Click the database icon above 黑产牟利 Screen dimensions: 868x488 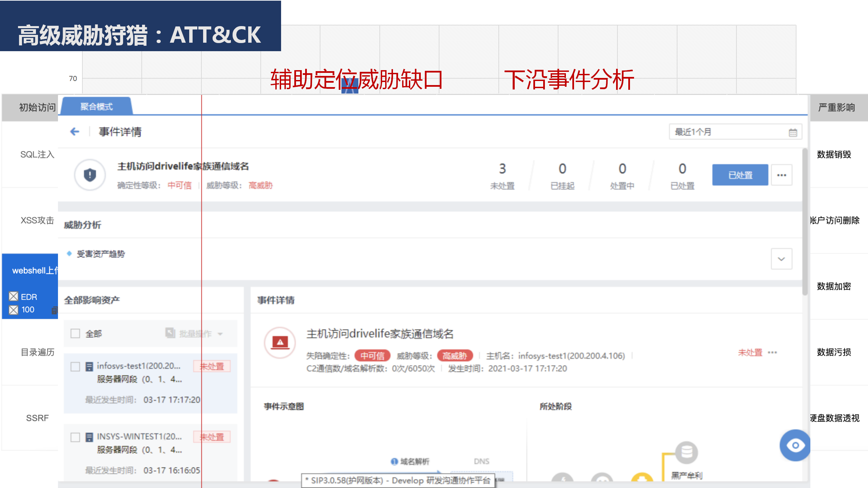(687, 452)
